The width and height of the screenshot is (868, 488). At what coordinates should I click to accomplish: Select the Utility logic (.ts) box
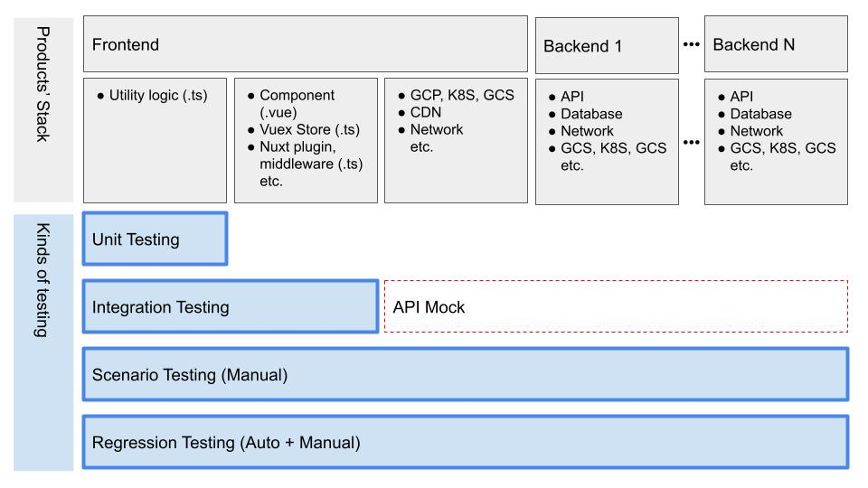click(155, 141)
